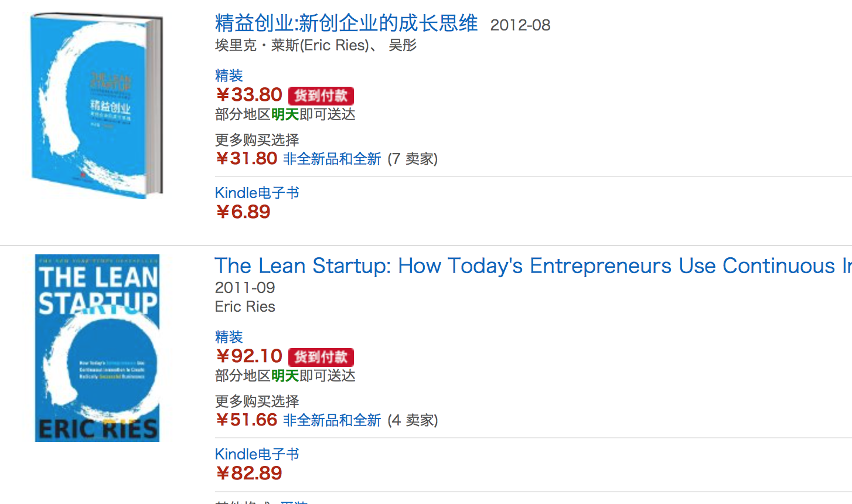Click the ¥82.89 Kindle price
The image size is (852, 504).
(x=248, y=474)
